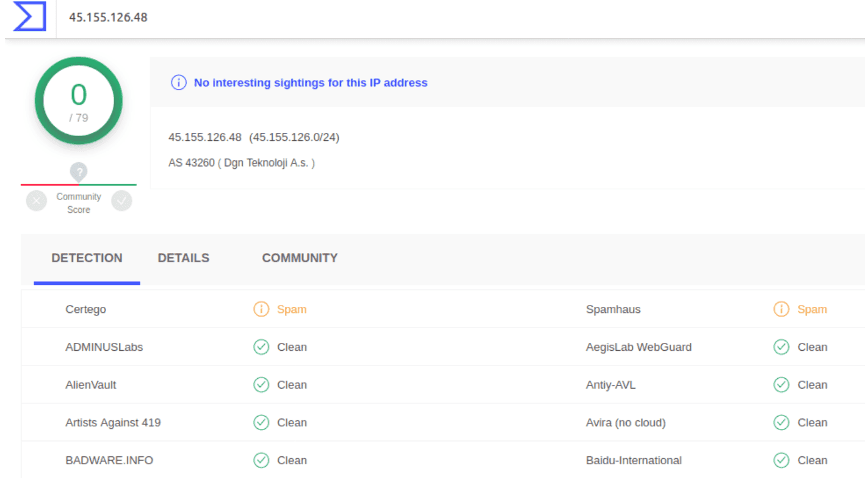Click Baidu-International Clean checkmark icon
The height and width of the screenshot is (488, 868).
tap(781, 461)
